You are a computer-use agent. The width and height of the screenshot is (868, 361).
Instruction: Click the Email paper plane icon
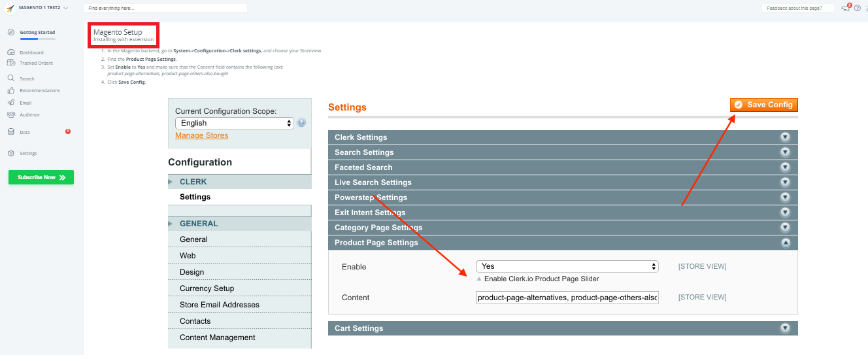[x=11, y=103]
